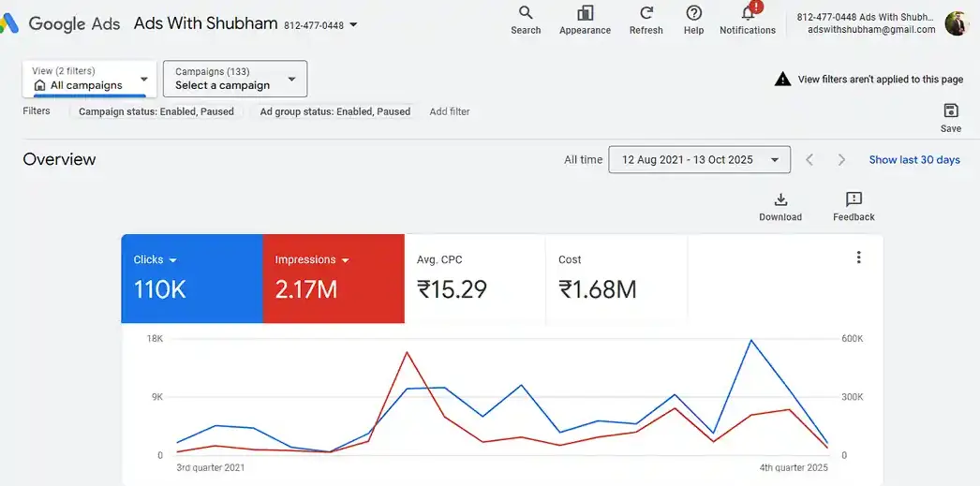Click the user profile avatar

957,23
